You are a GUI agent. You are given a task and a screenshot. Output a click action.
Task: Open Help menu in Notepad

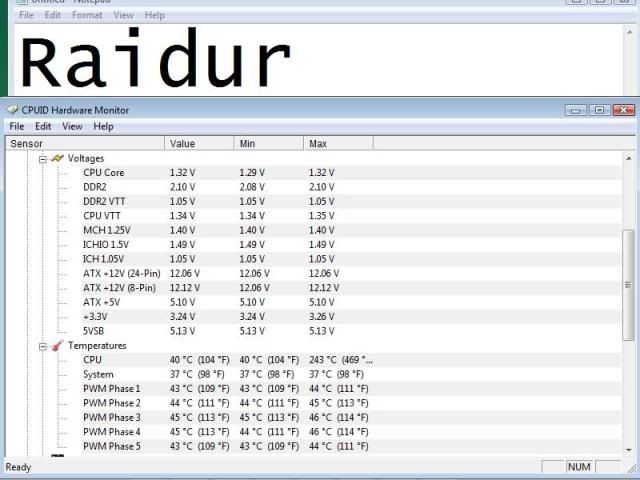(155, 16)
